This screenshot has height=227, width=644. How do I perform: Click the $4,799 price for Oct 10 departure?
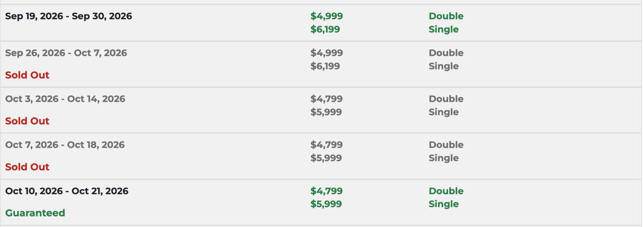click(x=326, y=191)
